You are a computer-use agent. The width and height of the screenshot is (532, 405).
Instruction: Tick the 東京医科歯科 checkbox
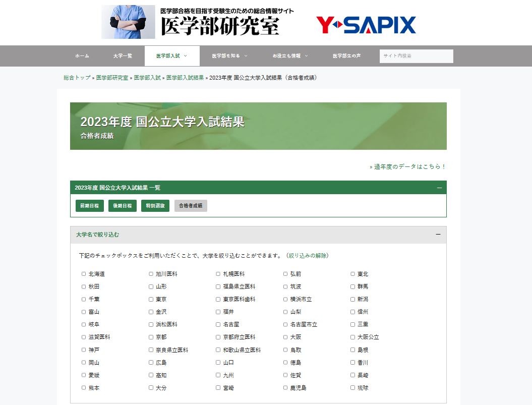[x=218, y=300]
